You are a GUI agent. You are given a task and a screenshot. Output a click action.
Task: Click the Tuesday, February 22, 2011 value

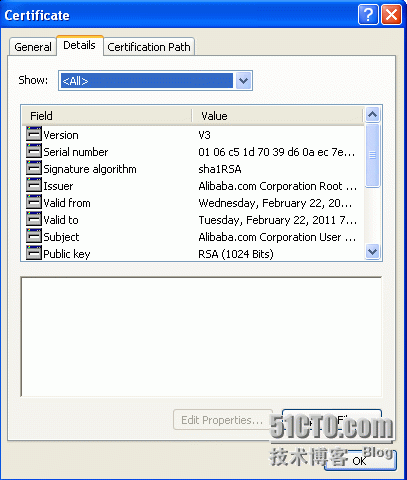[277, 220]
